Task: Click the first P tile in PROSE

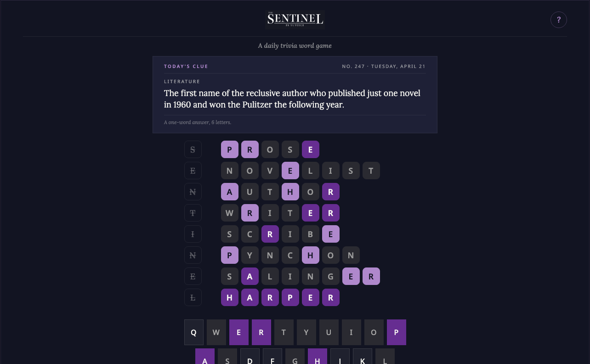Action: pos(230,149)
